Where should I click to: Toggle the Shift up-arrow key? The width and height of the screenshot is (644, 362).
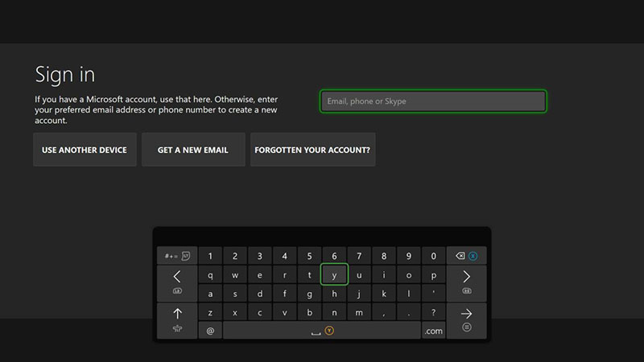pos(177,318)
